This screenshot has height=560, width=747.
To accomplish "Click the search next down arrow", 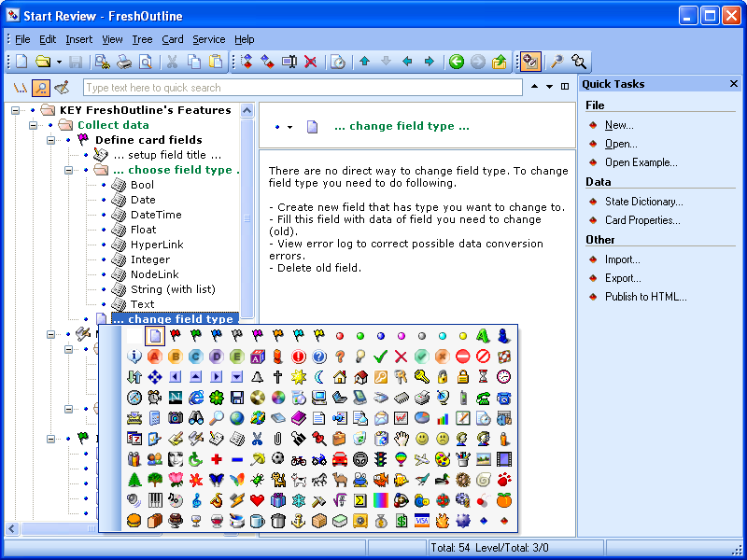I will (549, 87).
